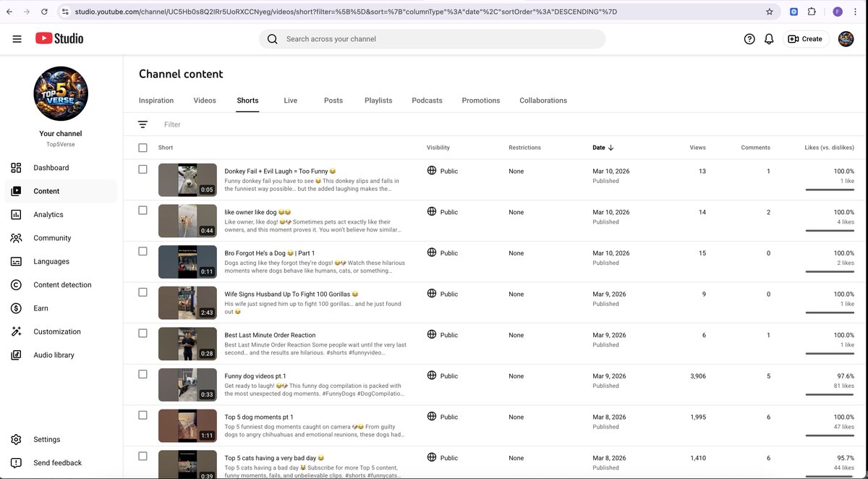Switch to the Playlists tab
Image resolution: width=868 pixels, height=479 pixels.
click(378, 101)
